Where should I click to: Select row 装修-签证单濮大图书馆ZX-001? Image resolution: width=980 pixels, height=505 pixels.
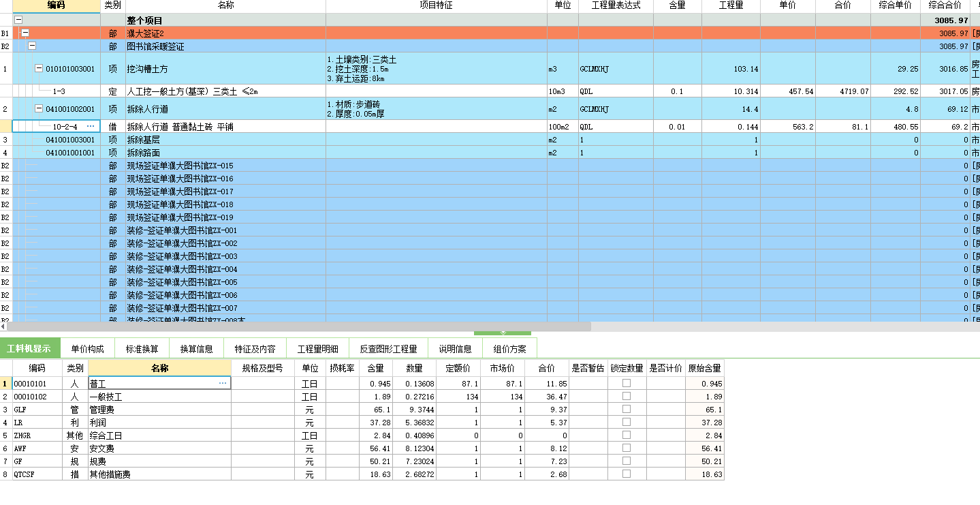pyautogui.click(x=490, y=230)
